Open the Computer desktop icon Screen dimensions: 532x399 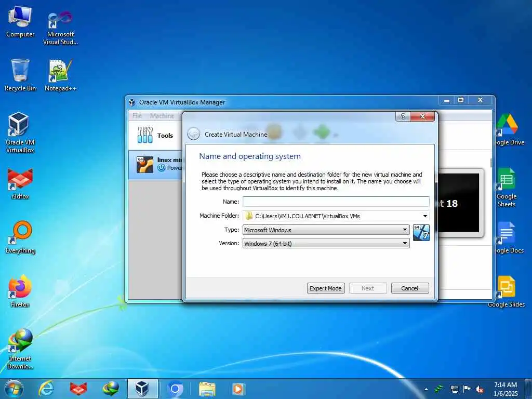(x=20, y=22)
